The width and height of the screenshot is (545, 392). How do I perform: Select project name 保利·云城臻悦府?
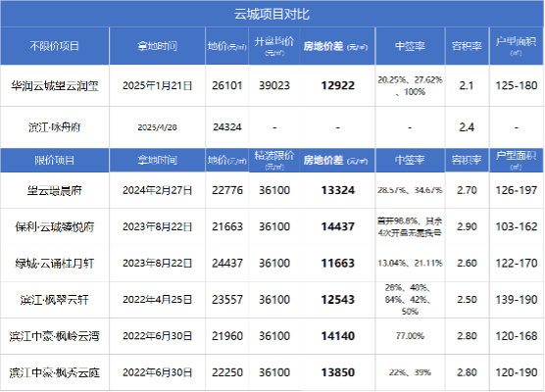tap(55, 227)
